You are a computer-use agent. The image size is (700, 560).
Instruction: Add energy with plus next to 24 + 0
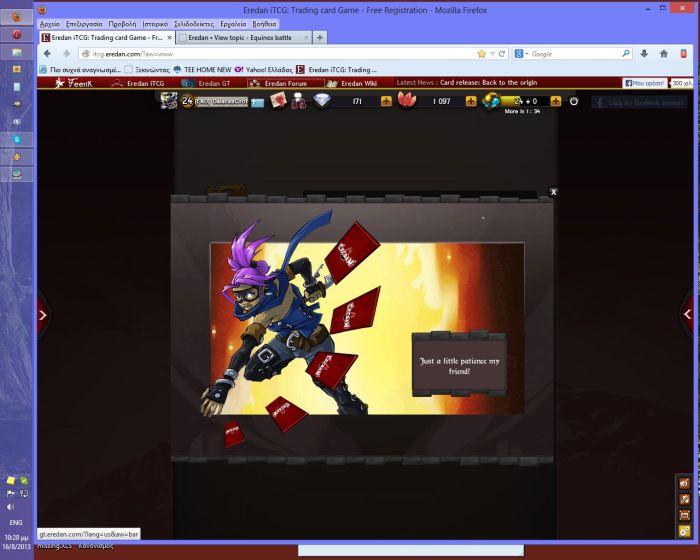pyautogui.click(x=555, y=101)
